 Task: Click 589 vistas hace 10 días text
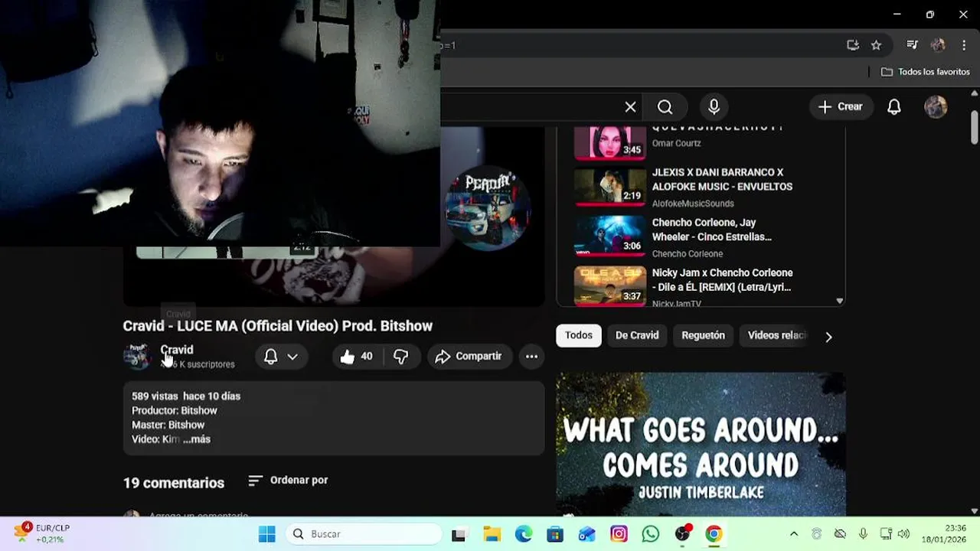point(186,396)
